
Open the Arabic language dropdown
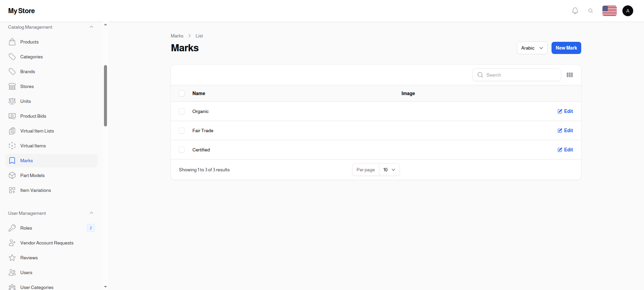coord(532,48)
